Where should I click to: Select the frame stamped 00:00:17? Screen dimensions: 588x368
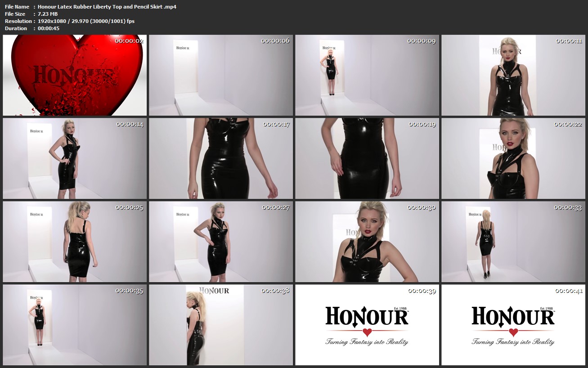click(221, 158)
